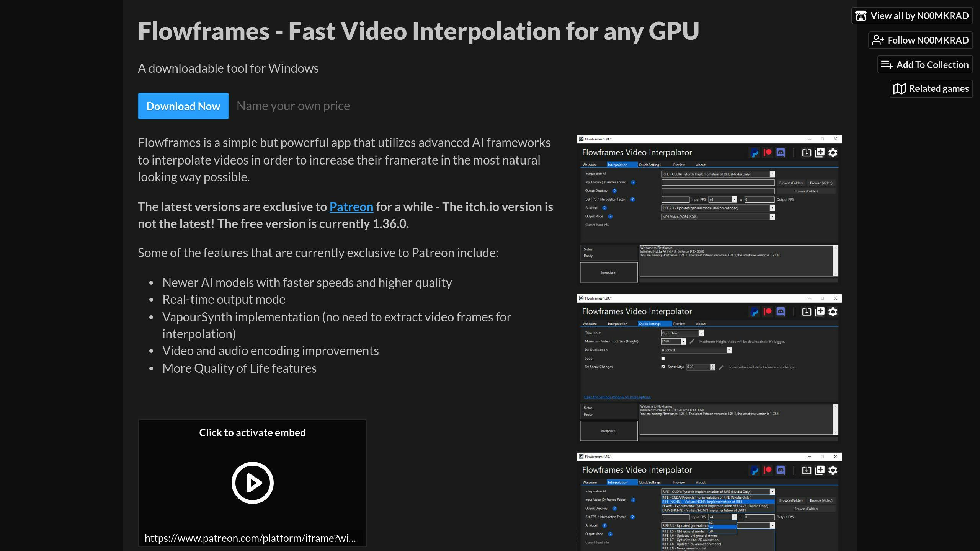The height and width of the screenshot is (551, 980).
Task: Click Browse (Video) in the first app screenshot
Action: point(821,183)
